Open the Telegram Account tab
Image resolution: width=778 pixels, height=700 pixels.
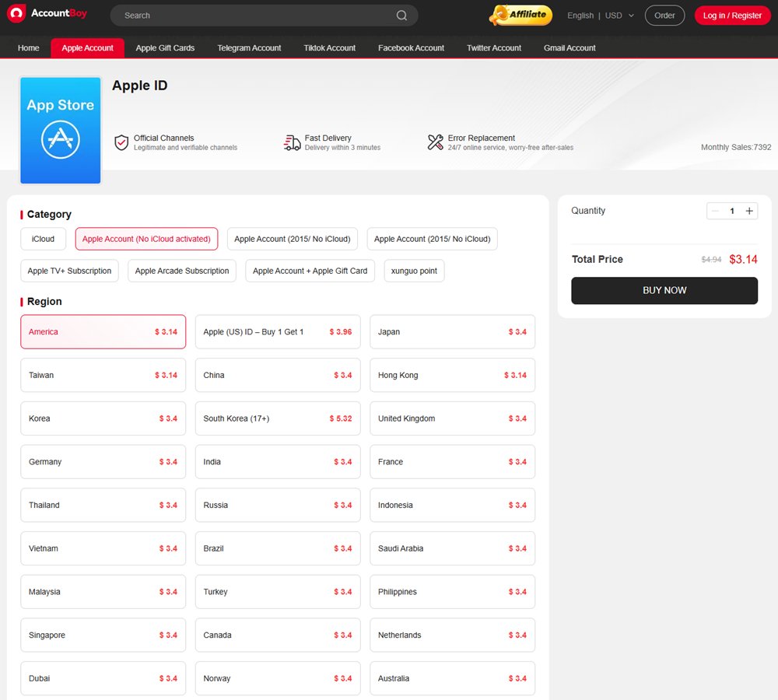(249, 48)
